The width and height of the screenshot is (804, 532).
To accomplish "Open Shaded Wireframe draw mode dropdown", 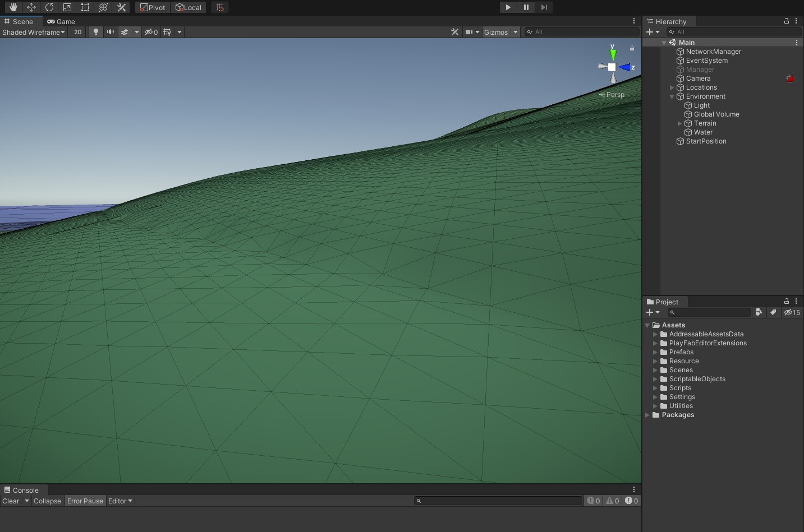I will (34, 32).
